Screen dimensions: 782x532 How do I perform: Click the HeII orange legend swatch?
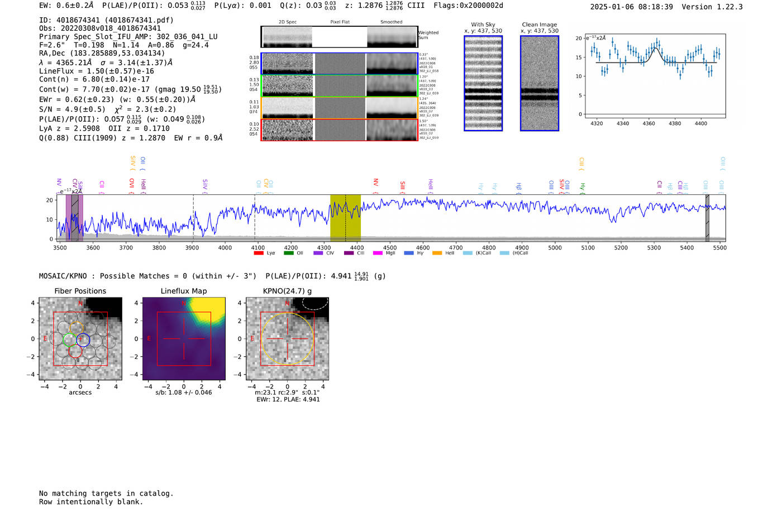click(x=437, y=253)
